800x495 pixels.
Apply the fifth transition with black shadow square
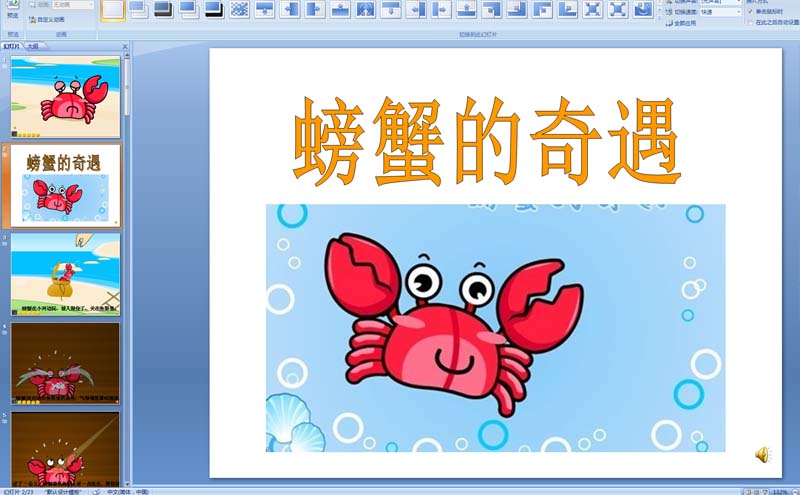tap(214, 10)
